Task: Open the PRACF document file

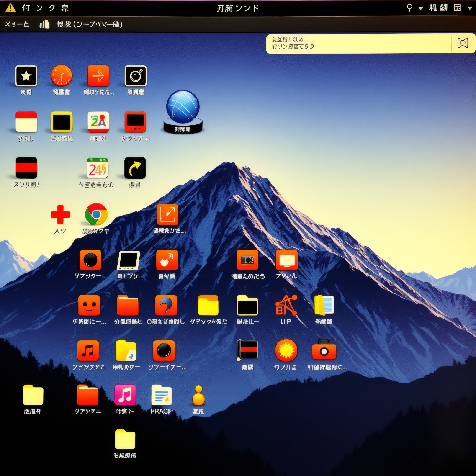Action: coord(161,395)
